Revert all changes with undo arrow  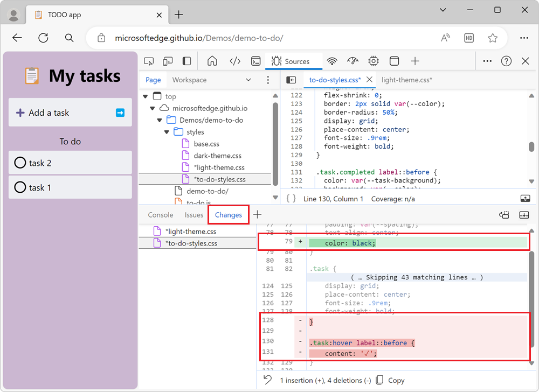(x=267, y=380)
